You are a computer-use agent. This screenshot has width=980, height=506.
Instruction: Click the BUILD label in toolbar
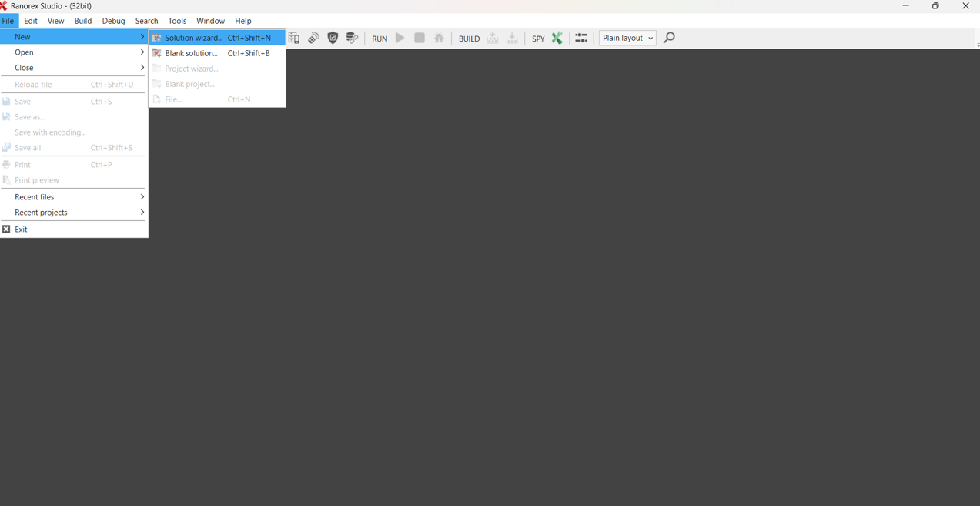click(x=469, y=39)
